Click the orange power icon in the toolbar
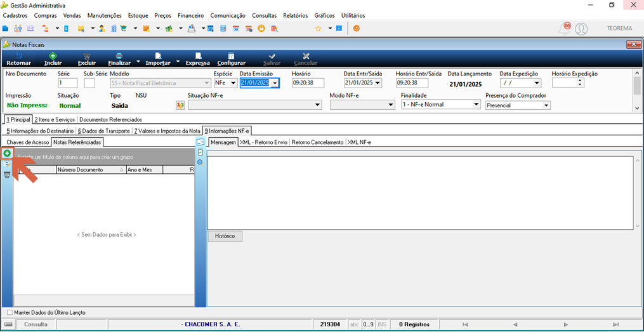The width and height of the screenshot is (644, 332). pos(357,29)
